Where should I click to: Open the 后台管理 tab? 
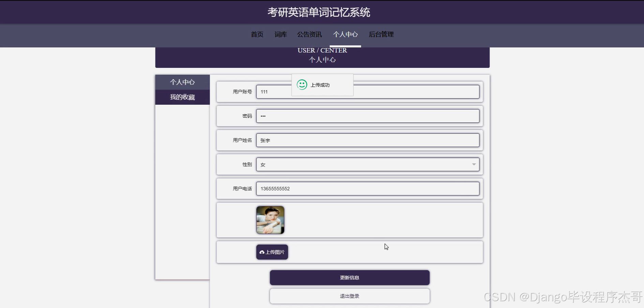(x=381, y=34)
